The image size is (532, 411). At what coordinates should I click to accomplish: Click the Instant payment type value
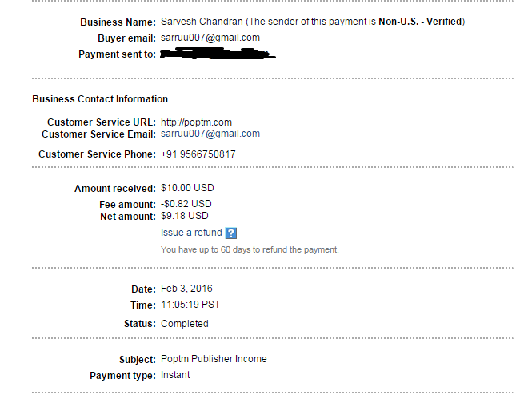175,374
